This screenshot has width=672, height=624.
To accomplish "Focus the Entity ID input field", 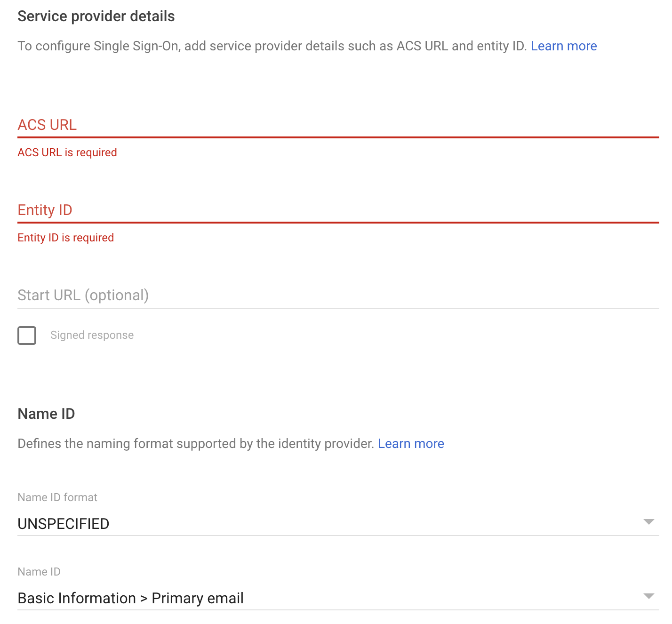I will [338, 210].
